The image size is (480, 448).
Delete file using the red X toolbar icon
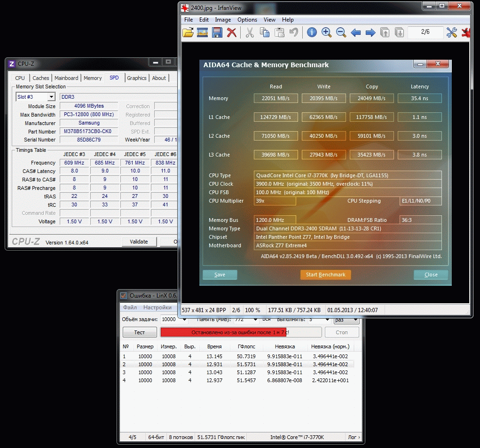tap(232, 32)
